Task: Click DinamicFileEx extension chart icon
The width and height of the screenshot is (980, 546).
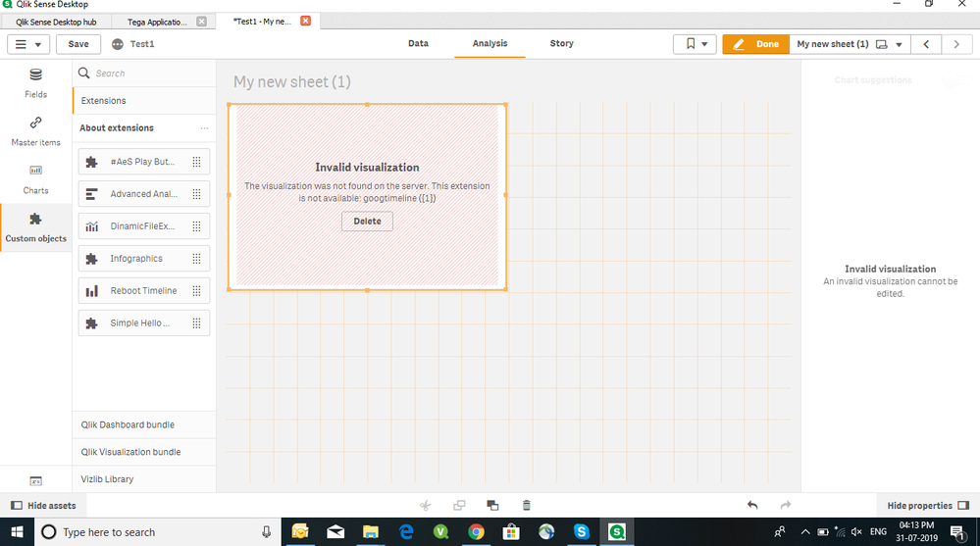Action: pyautogui.click(x=92, y=226)
